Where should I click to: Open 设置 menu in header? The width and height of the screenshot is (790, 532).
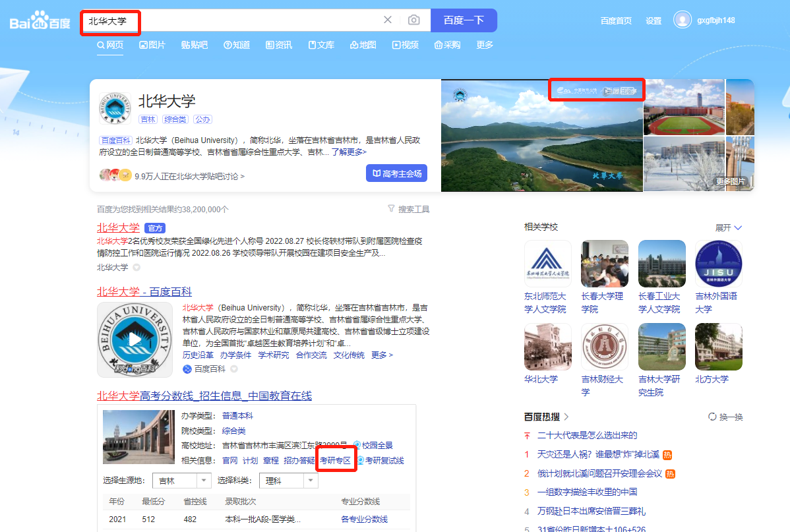tap(653, 20)
